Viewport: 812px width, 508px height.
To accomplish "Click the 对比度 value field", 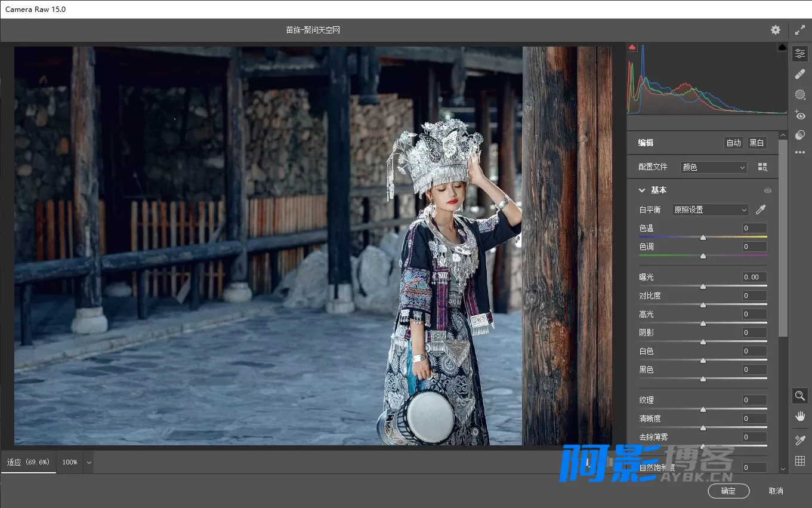I will coord(755,295).
